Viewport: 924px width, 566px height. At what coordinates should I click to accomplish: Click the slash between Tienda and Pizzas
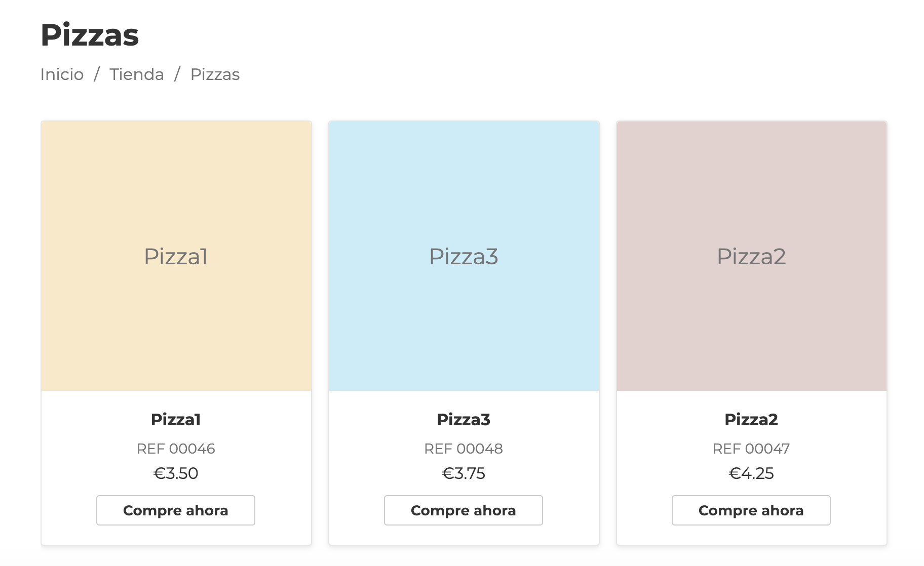pos(177,74)
